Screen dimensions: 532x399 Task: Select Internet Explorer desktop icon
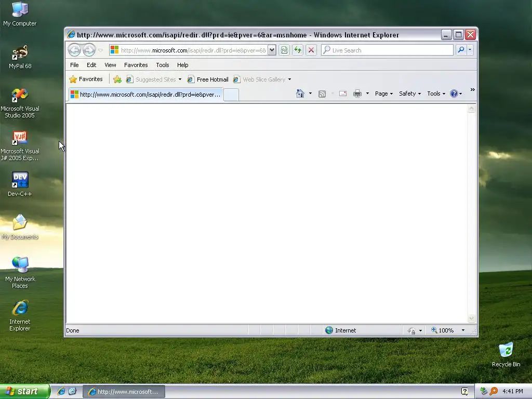coord(20,316)
